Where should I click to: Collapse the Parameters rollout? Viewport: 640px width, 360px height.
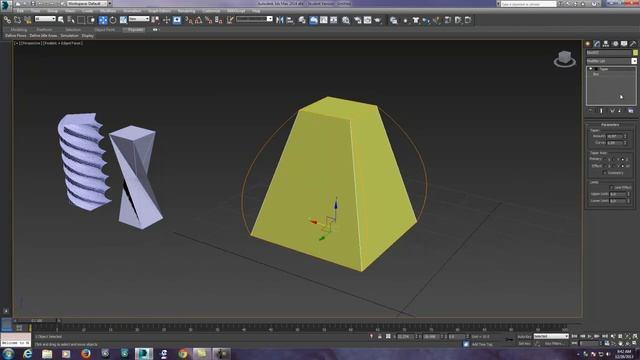pyautogui.click(x=610, y=124)
